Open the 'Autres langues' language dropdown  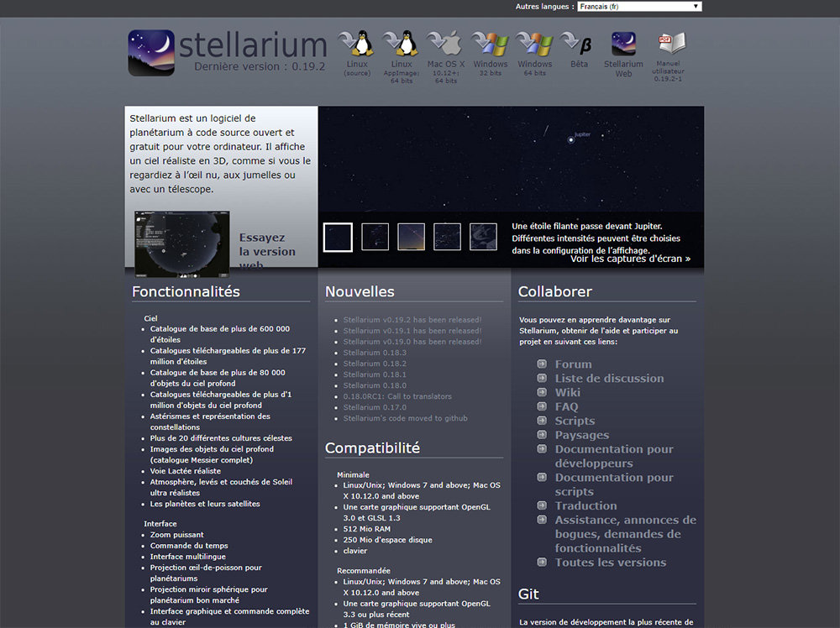click(640, 6)
